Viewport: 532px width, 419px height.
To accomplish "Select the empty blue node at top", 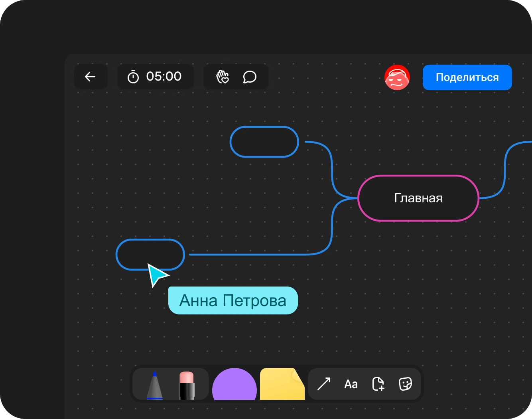I will pos(264,142).
